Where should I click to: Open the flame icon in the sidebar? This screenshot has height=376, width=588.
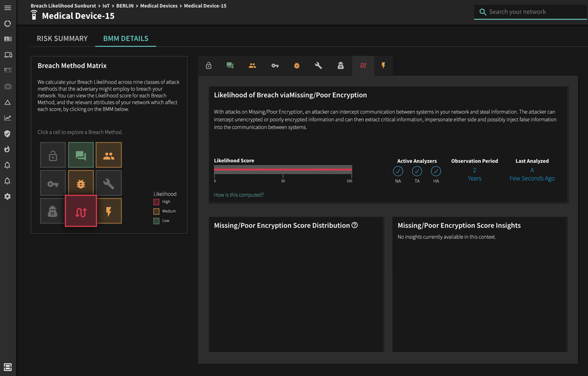[x=7, y=149]
